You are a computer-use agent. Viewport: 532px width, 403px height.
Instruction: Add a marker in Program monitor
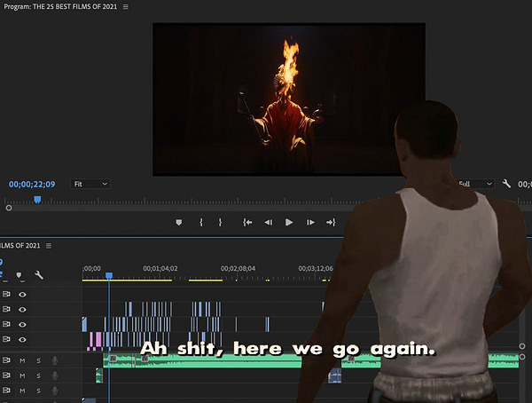[x=179, y=222]
